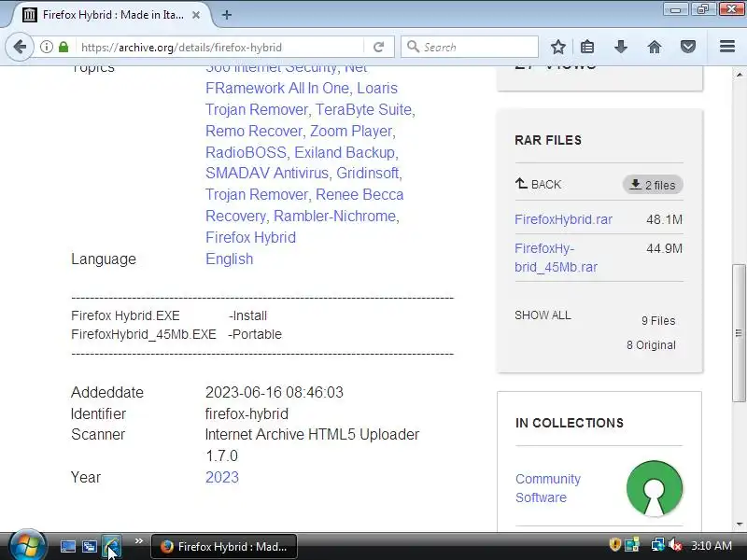Image resolution: width=747 pixels, height=560 pixels.
Task: Expand quick launch overflow chevron
Action: [138, 541]
